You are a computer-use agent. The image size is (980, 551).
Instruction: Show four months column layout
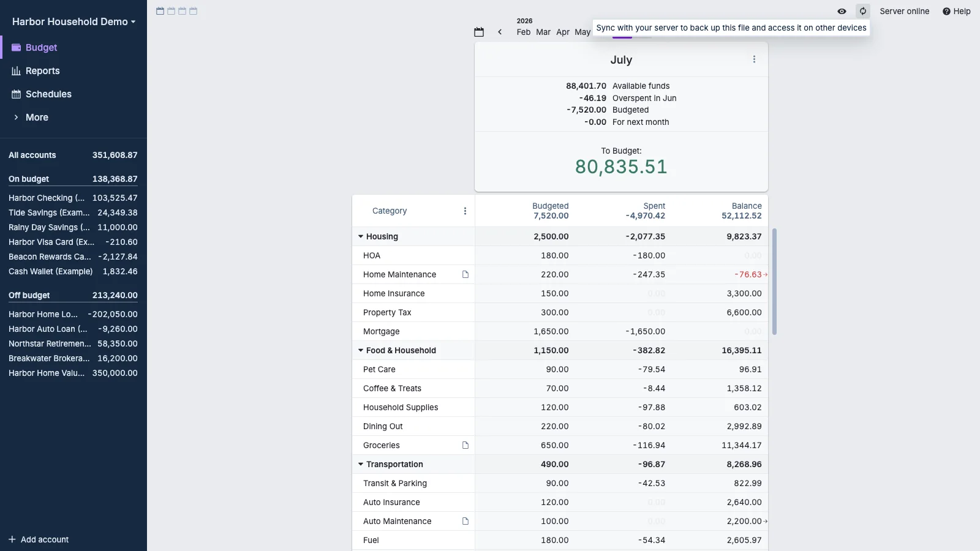(193, 11)
